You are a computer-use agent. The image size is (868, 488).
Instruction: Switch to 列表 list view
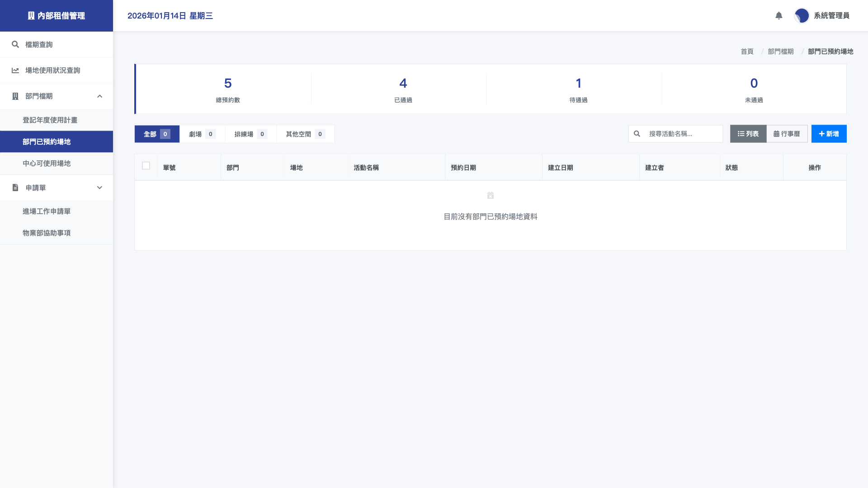[748, 134]
